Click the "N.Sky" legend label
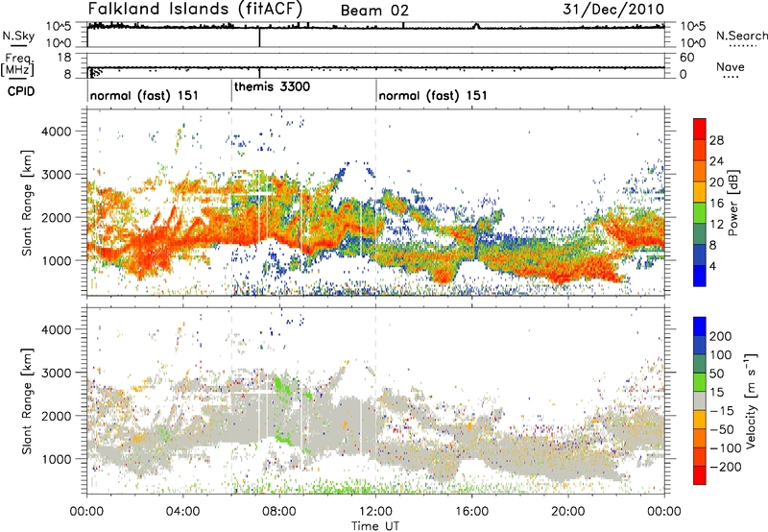768x532 pixels. tap(18, 36)
